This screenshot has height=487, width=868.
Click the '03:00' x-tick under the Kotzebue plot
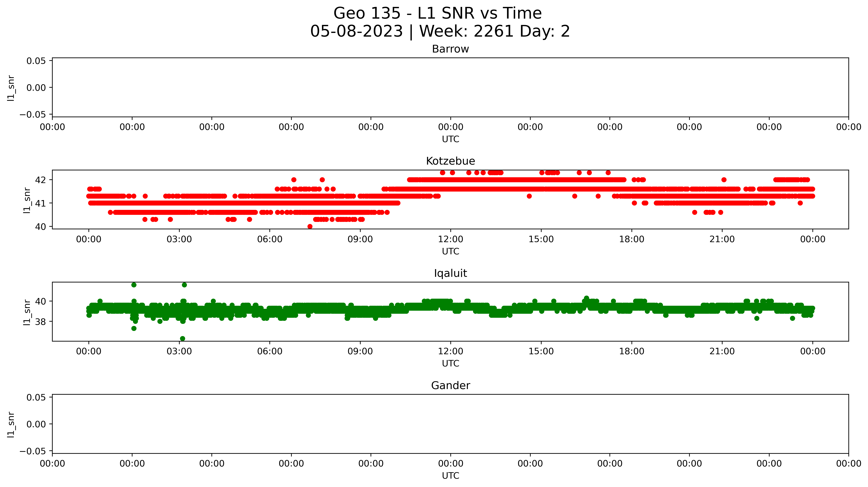(x=179, y=240)
